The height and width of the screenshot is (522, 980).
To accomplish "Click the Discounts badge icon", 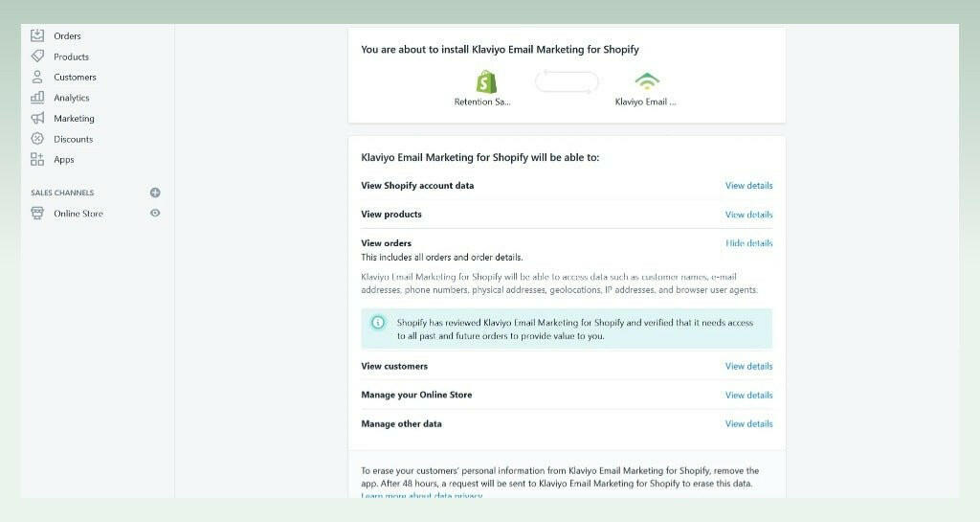I will coord(37,139).
